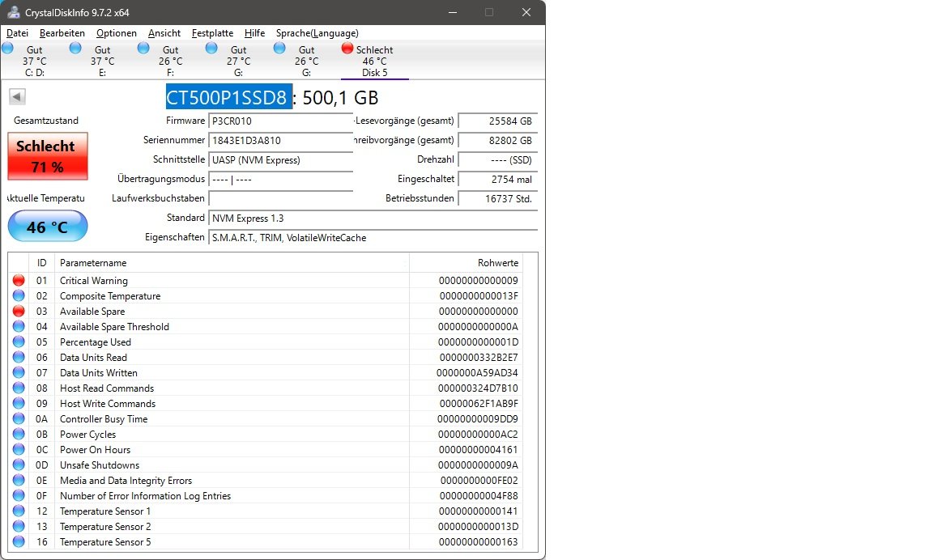Click the previous disk arrow button

[17, 96]
